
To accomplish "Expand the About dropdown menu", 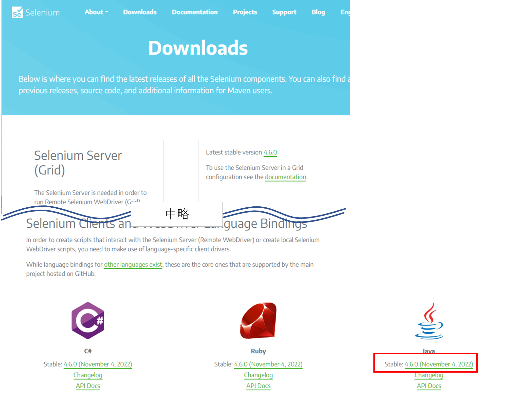I will tap(96, 12).
